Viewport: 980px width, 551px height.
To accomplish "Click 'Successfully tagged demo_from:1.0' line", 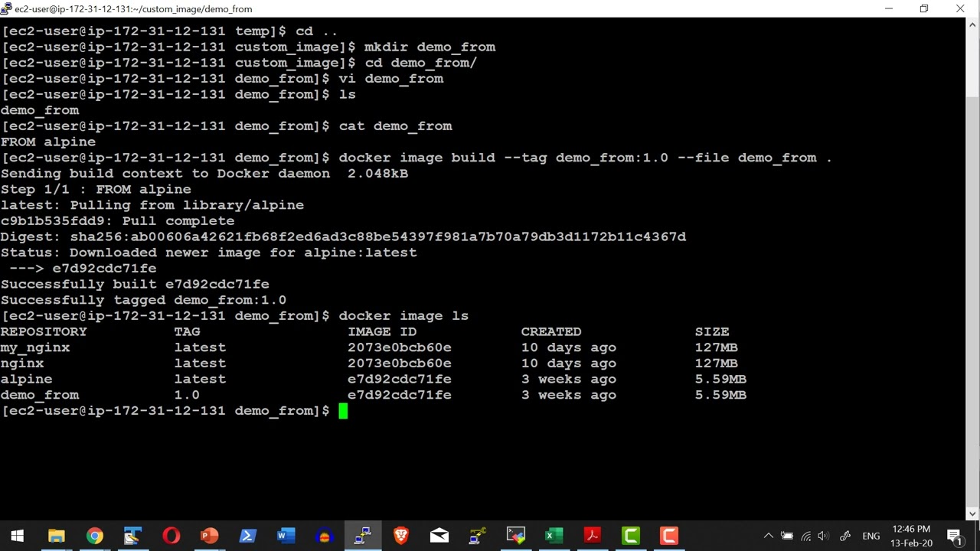I will [143, 300].
